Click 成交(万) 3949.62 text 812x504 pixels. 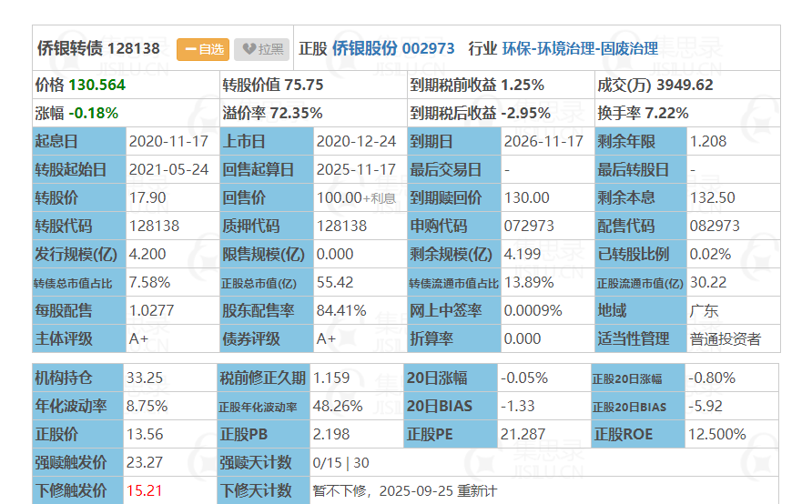pos(655,85)
